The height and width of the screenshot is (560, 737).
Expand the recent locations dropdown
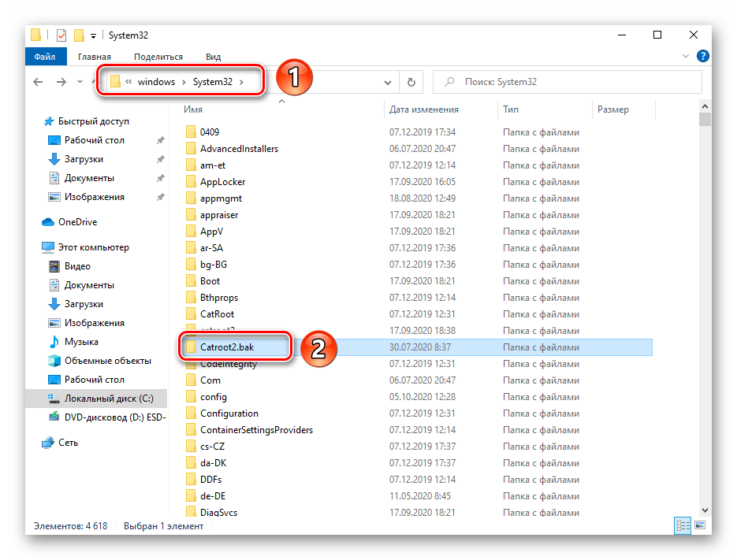pyautogui.click(x=80, y=82)
